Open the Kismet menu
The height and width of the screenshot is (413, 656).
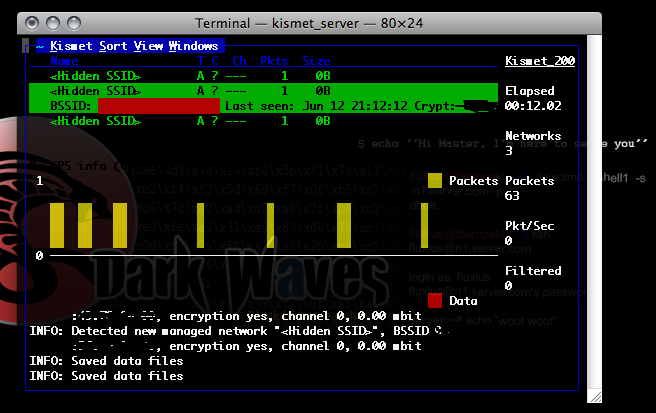coord(71,46)
